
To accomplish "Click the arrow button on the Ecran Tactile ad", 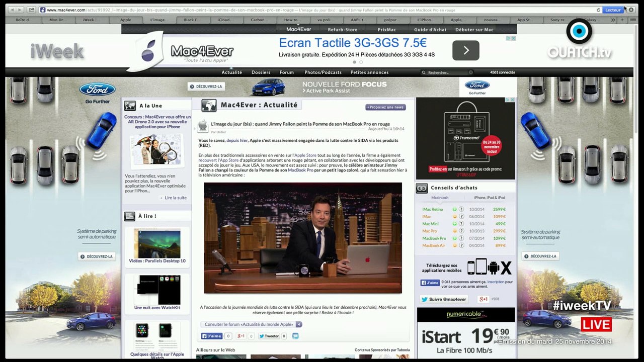I will (465, 50).
